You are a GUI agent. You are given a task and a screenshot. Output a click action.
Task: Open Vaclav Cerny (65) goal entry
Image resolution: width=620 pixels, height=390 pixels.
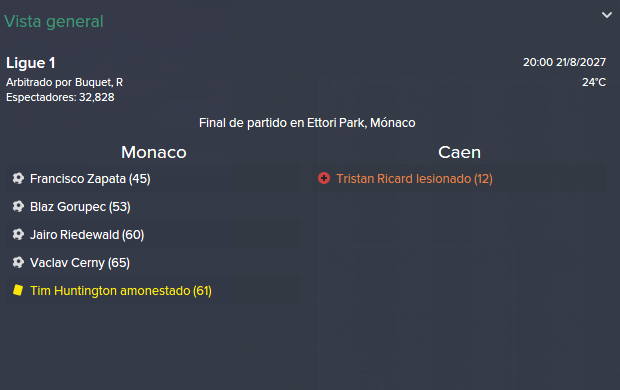tap(80, 263)
